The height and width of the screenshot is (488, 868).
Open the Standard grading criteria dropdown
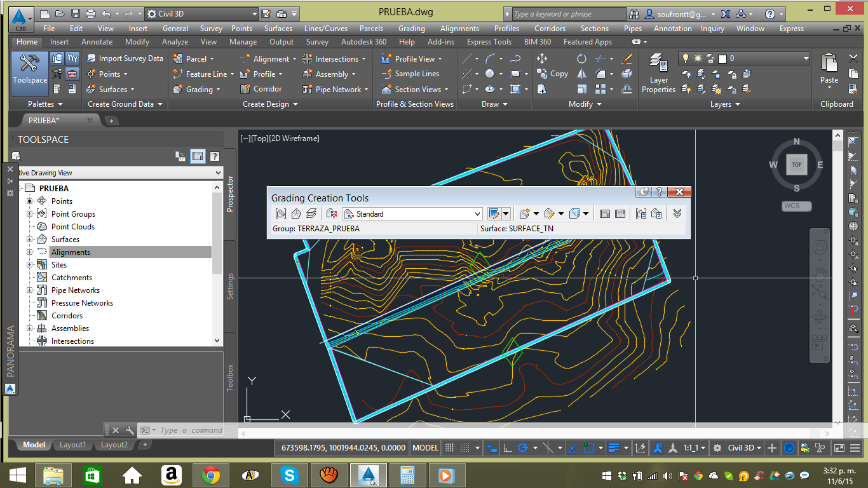(478, 213)
